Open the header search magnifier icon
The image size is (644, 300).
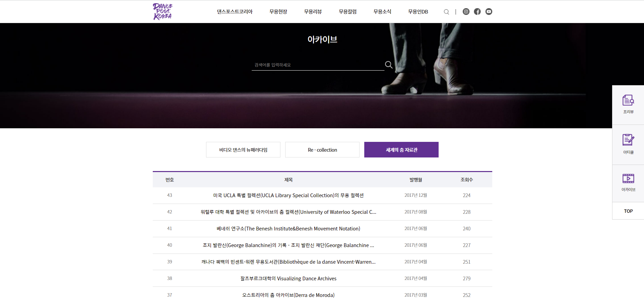(446, 12)
